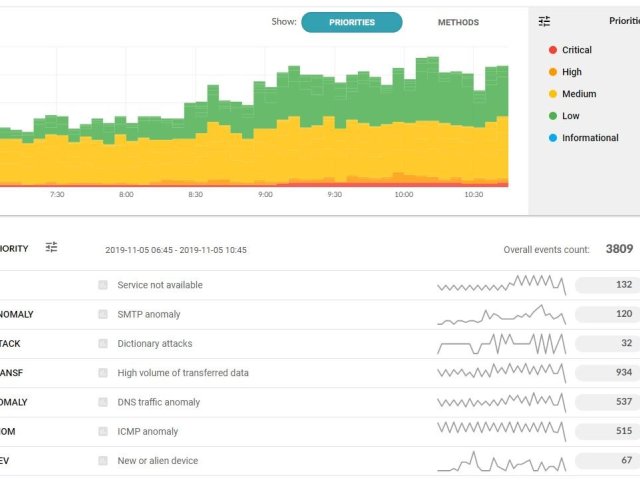This screenshot has height=480, width=640.
Task: Check the Dictionary attacks checkbox
Action: (103, 344)
